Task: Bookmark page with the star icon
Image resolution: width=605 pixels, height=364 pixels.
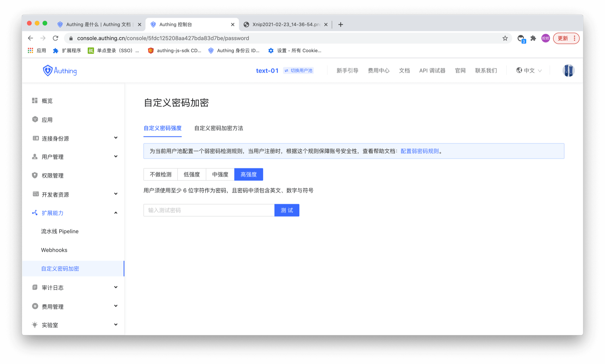Action: click(x=505, y=38)
